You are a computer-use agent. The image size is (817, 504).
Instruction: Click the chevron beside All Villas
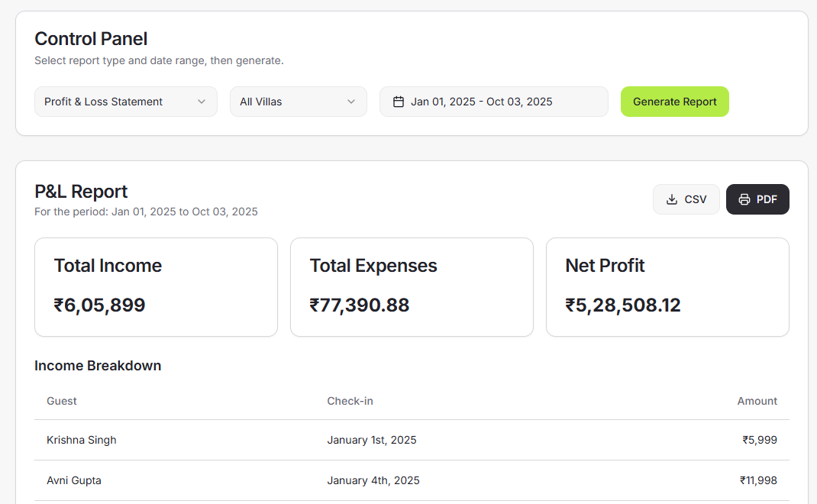351,101
